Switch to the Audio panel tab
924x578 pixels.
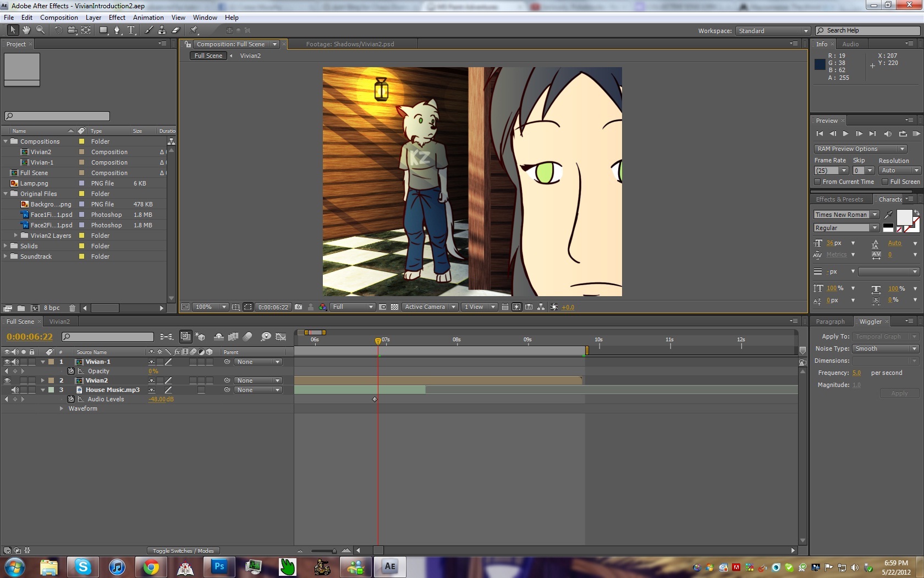(x=850, y=44)
